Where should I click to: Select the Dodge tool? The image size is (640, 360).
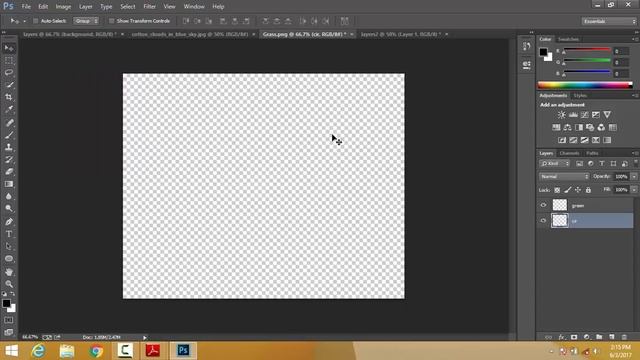click(x=9, y=209)
